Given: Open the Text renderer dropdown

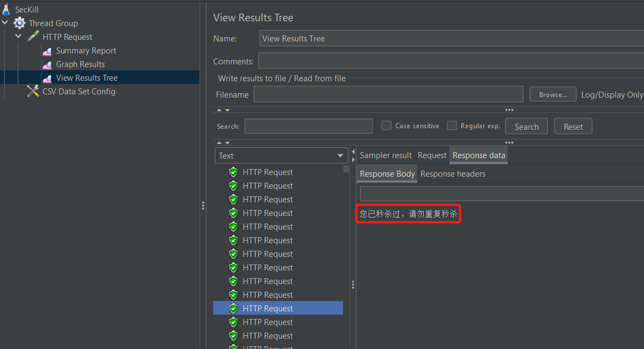Looking at the screenshot, I should tap(281, 155).
